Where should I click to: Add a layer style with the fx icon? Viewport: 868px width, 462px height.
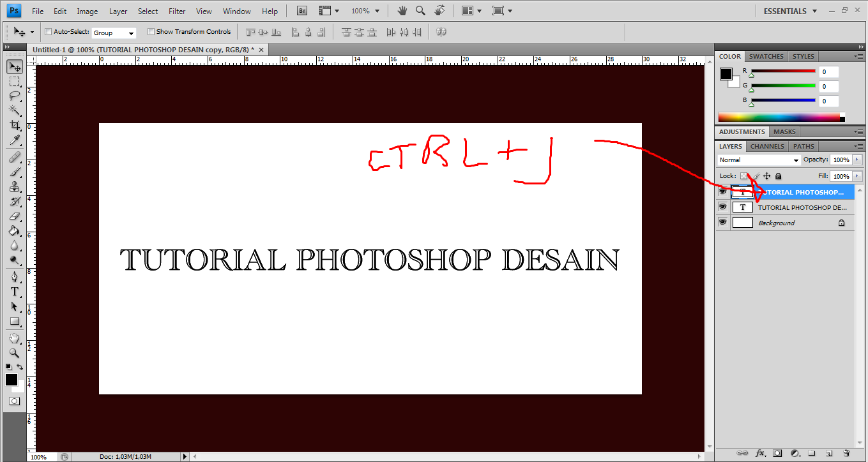click(760, 453)
